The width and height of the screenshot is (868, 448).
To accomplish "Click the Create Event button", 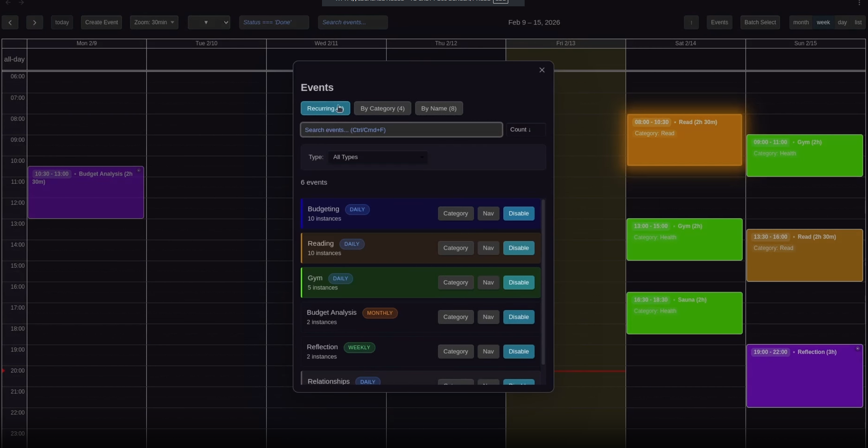I will tap(101, 22).
